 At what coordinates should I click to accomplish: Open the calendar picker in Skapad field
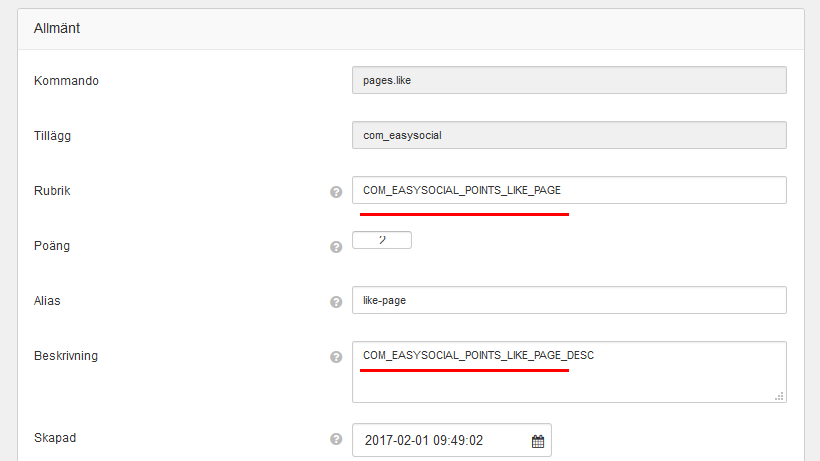[x=537, y=440]
